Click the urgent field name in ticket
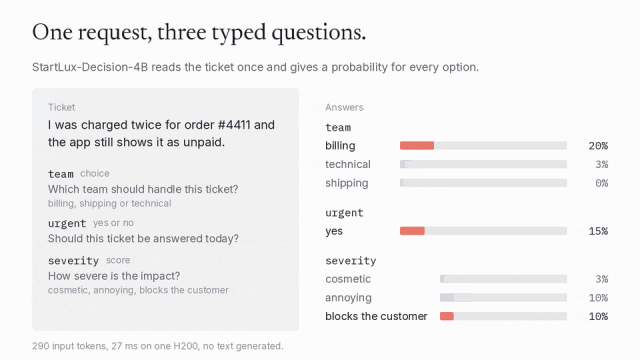The width and height of the screenshot is (640, 360). pyautogui.click(x=67, y=223)
